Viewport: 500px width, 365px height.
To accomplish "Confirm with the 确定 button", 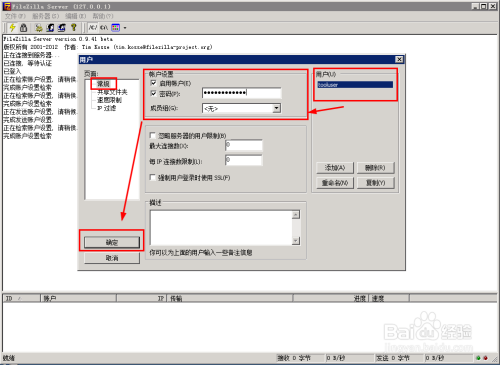I will (112, 242).
